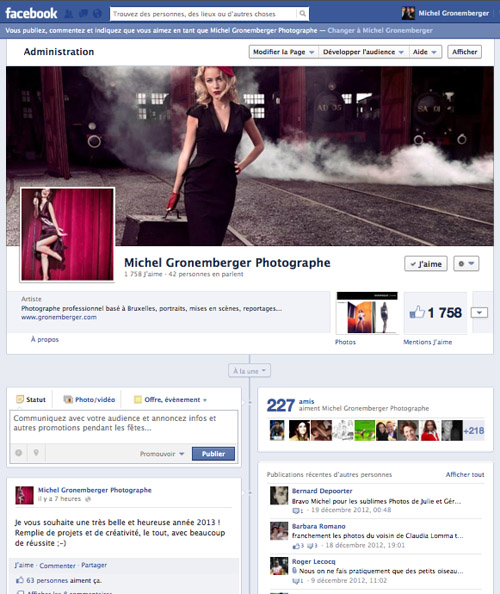This screenshot has height=594, width=500.
Task: Open the À la une filter dropdown
Action: 249,371
